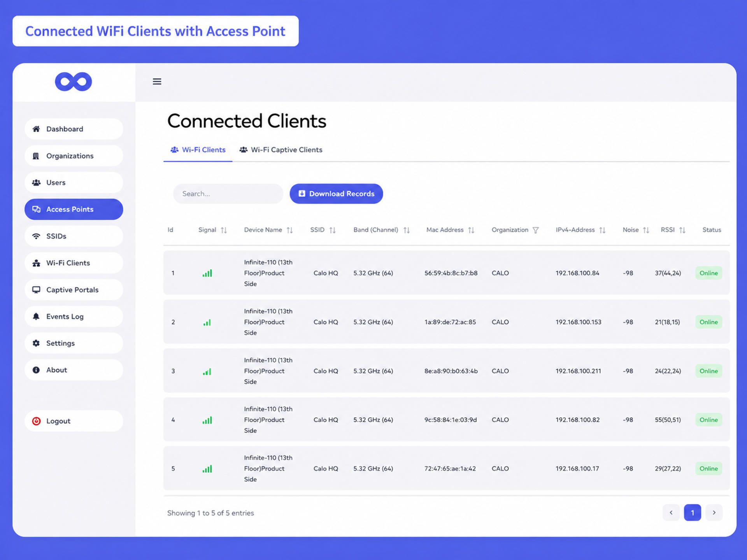This screenshot has width=747, height=560.
Task: Click Mac address 8e:a8:90:b0:63:4b
Action: pos(451,371)
